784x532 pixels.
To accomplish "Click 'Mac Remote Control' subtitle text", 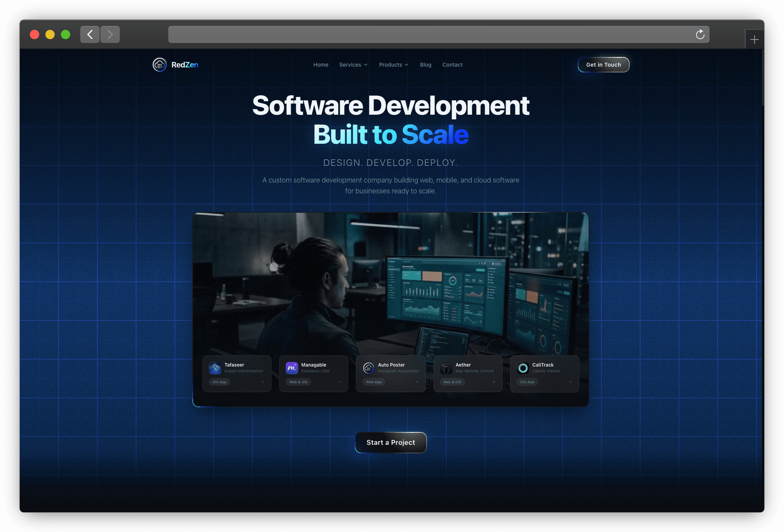I will (x=475, y=371).
